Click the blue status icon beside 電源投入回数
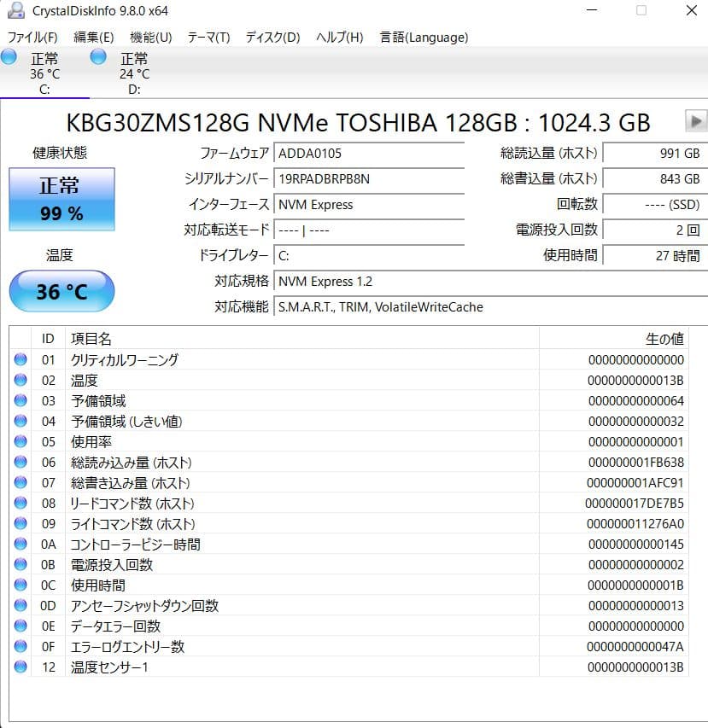 coord(20,564)
